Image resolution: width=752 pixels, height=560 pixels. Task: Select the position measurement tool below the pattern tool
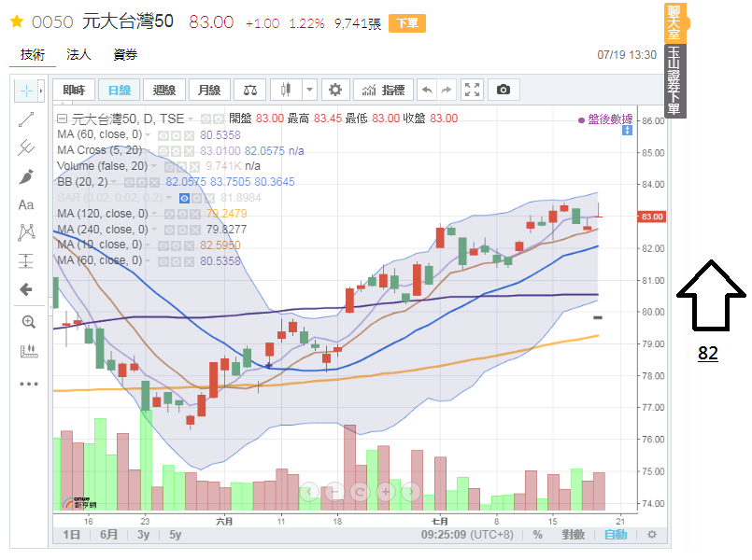(x=26, y=261)
